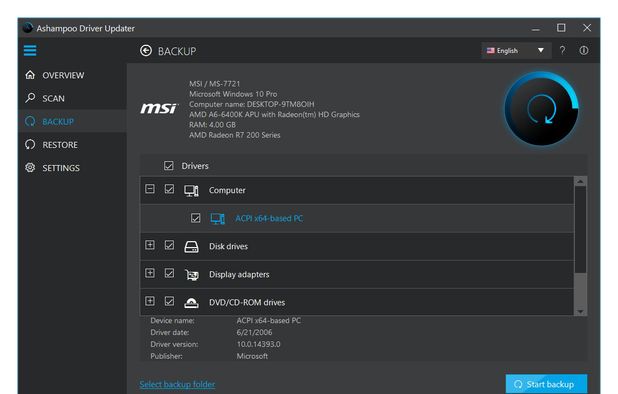Click the Disk drives hard disk icon
The width and height of the screenshot is (618, 394).
tap(192, 247)
